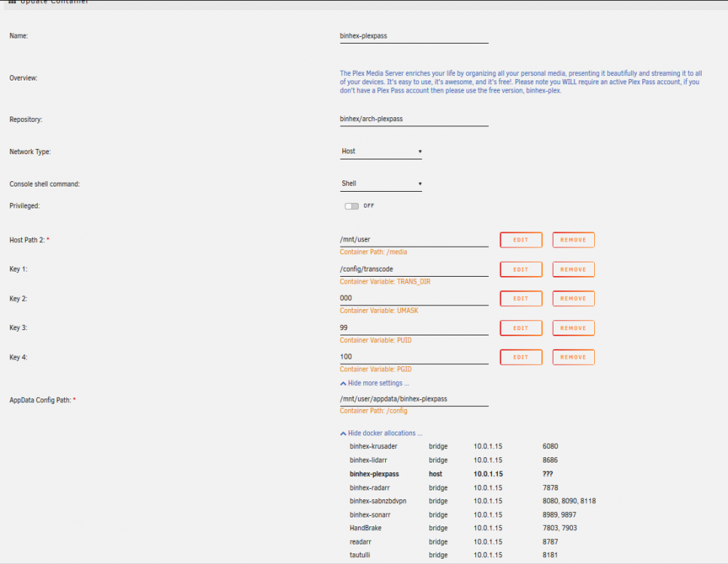
Task: Focus the Host Path 2 field /mnt/user
Action: pos(414,240)
